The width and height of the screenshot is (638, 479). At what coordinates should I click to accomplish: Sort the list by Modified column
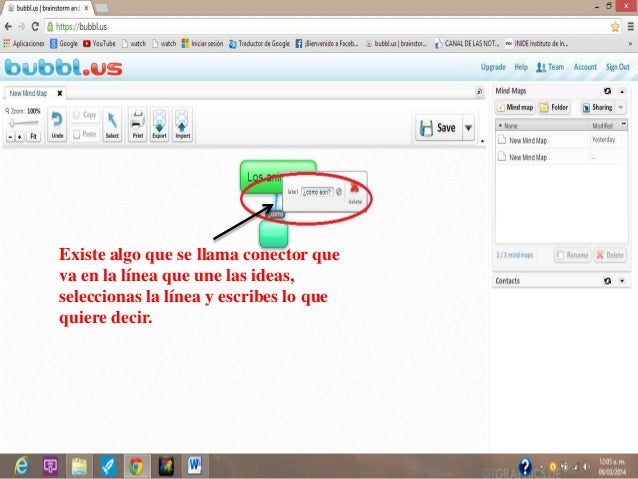click(x=603, y=126)
